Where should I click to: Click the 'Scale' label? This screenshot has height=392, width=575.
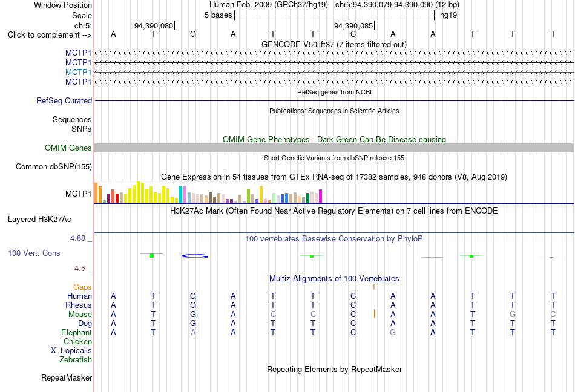(x=82, y=15)
